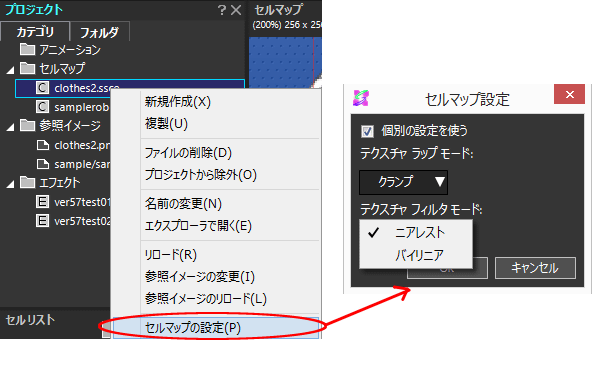This screenshot has height=380, width=600.
Task: Choose エクスプローラで開く(E) menu entry
Action: click(216, 226)
